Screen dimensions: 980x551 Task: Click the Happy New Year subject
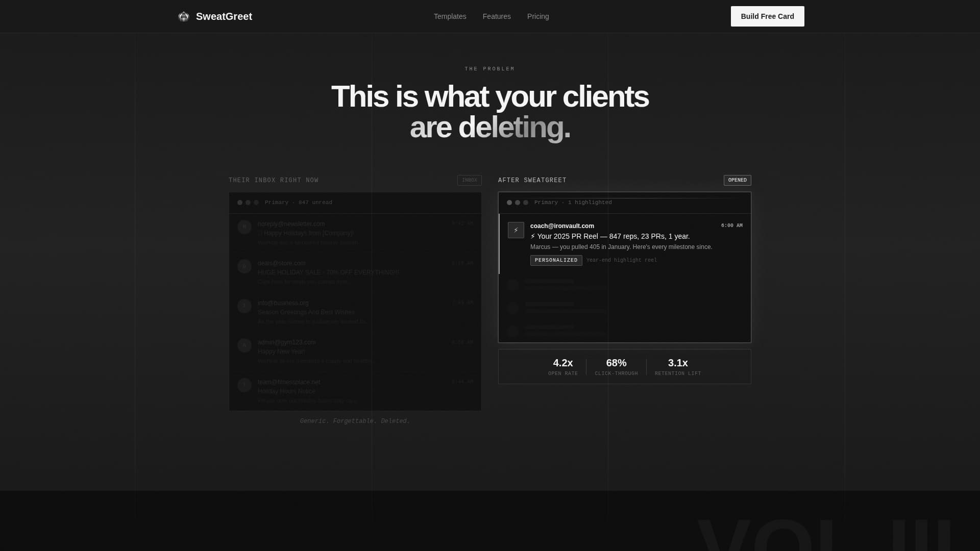[281, 352]
